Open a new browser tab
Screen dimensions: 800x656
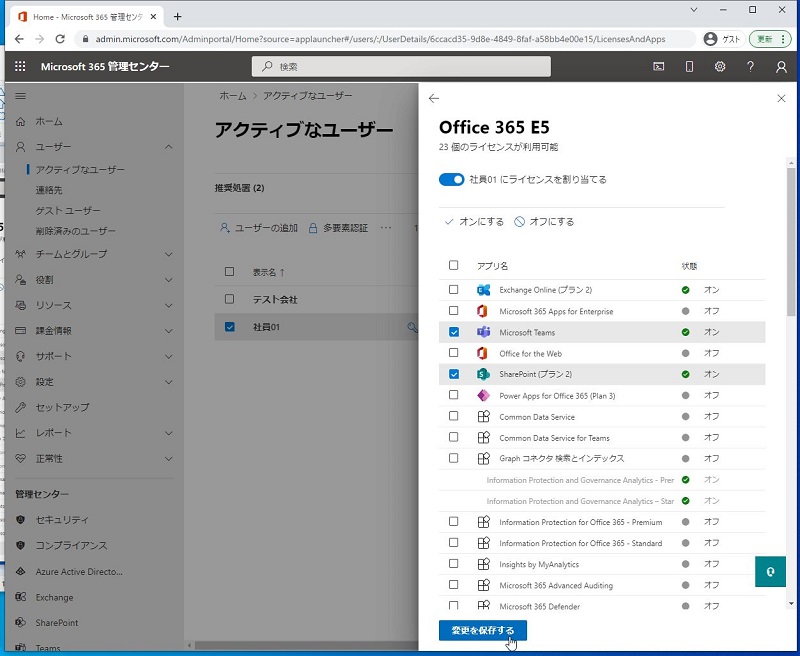[178, 17]
